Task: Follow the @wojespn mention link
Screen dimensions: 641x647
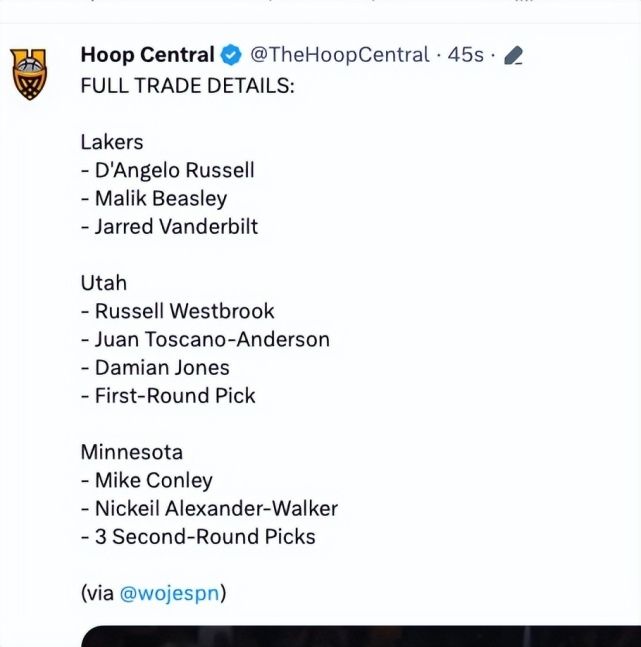Action: (169, 593)
